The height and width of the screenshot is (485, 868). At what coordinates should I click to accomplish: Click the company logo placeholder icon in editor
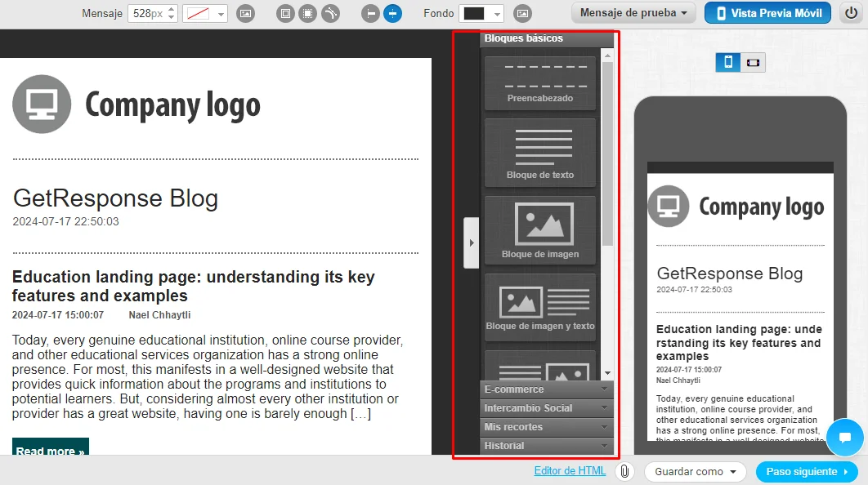tap(42, 104)
